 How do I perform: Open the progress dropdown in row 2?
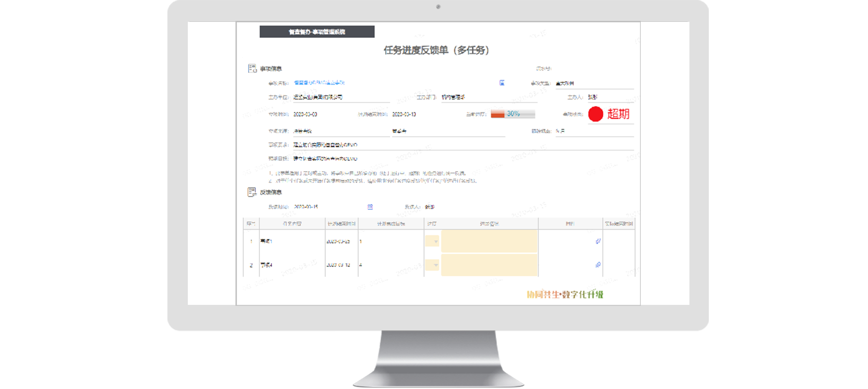433,265
